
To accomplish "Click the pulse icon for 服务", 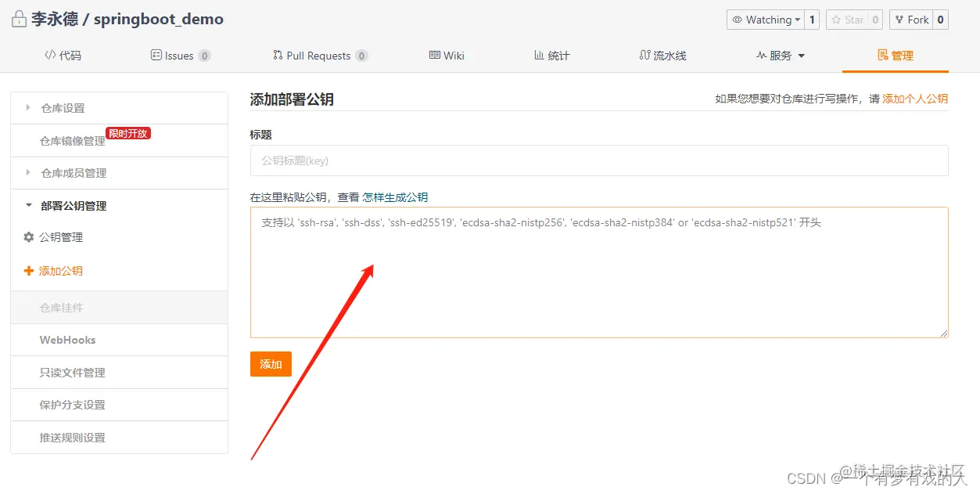I will (761, 55).
